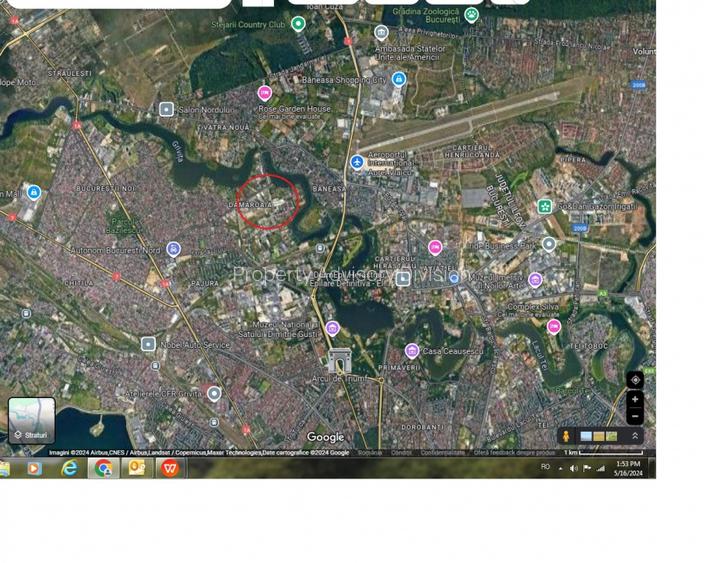Open the RO input language selector
The width and height of the screenshot is (704, 563).
click(545, 467)
